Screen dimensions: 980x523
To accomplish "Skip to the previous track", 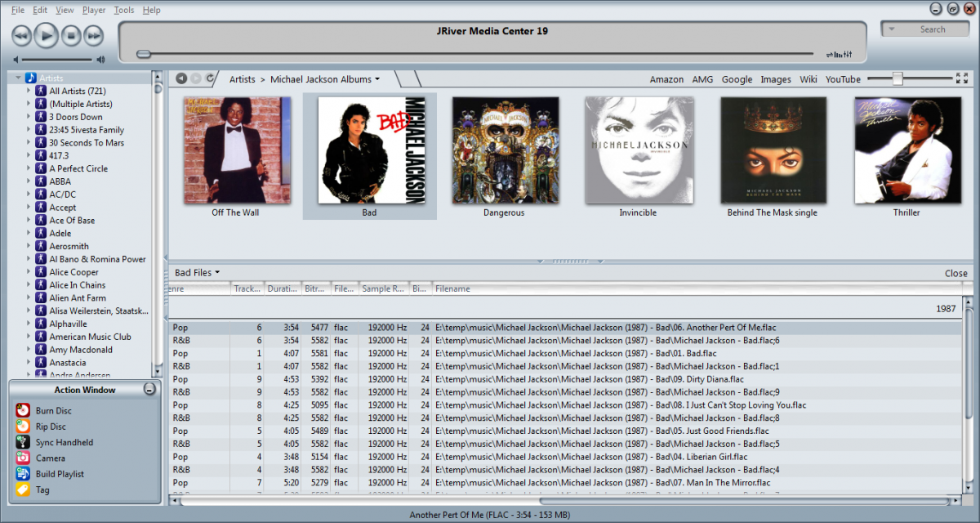I will [x=21, y=35].
